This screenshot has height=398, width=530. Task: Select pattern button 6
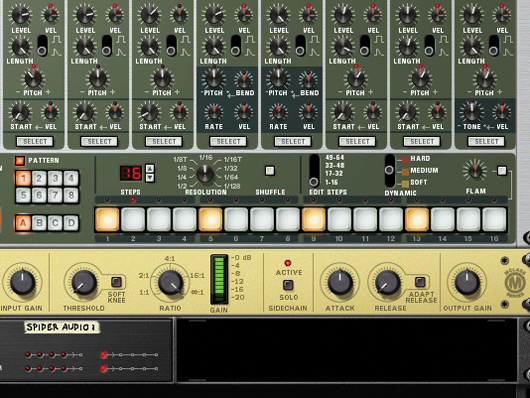[39, 195]
